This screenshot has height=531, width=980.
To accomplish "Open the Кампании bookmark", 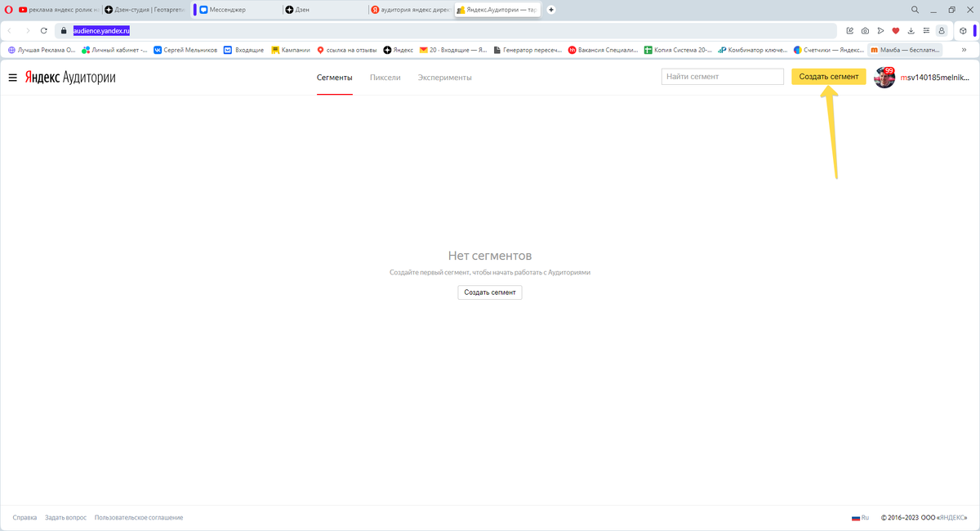I will [x=291, y=50].
